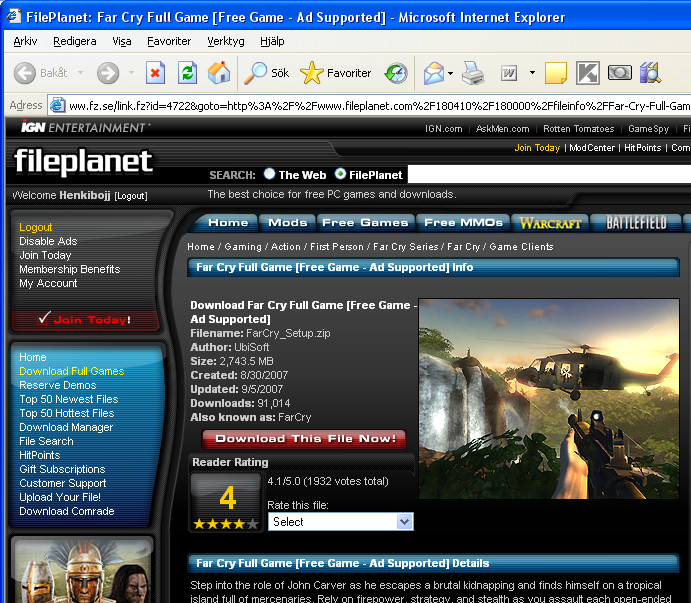Click Disable Ads link
This screenshot has height=603, width=691.
click(48, 241)
